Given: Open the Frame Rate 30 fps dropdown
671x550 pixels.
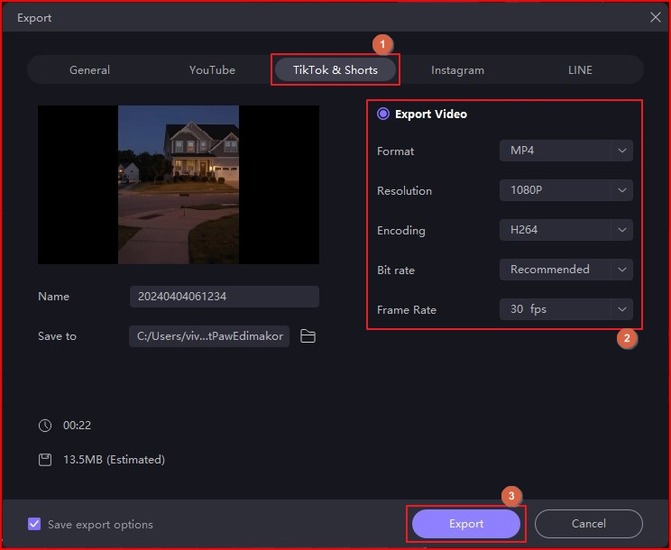Looking at the screenshot, I should (x=565, y=309).
